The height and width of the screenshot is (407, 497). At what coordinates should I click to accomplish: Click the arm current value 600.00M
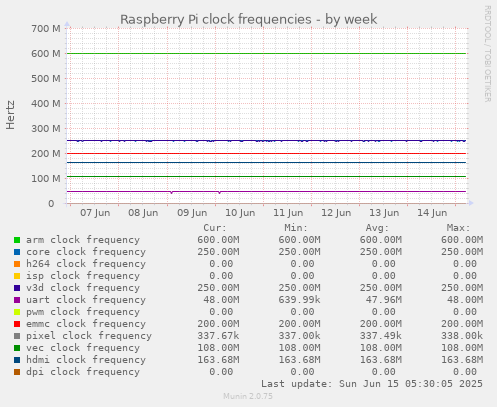[218, 240]
